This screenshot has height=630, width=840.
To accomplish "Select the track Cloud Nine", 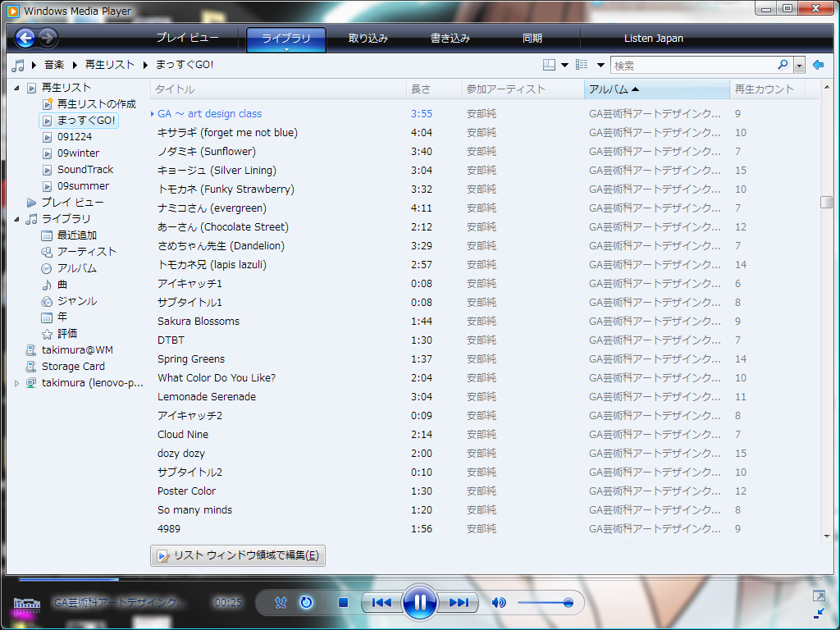I will (183, 435).
